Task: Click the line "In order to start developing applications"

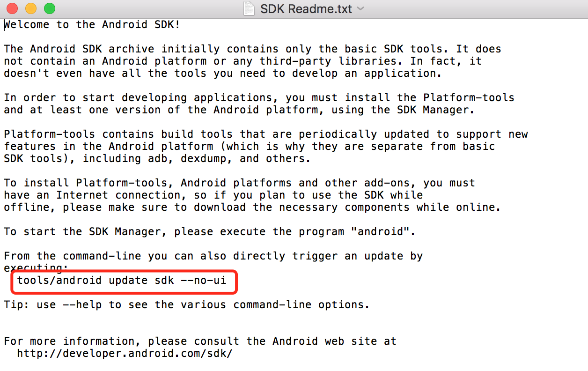Action: click(x=259, y=97)
